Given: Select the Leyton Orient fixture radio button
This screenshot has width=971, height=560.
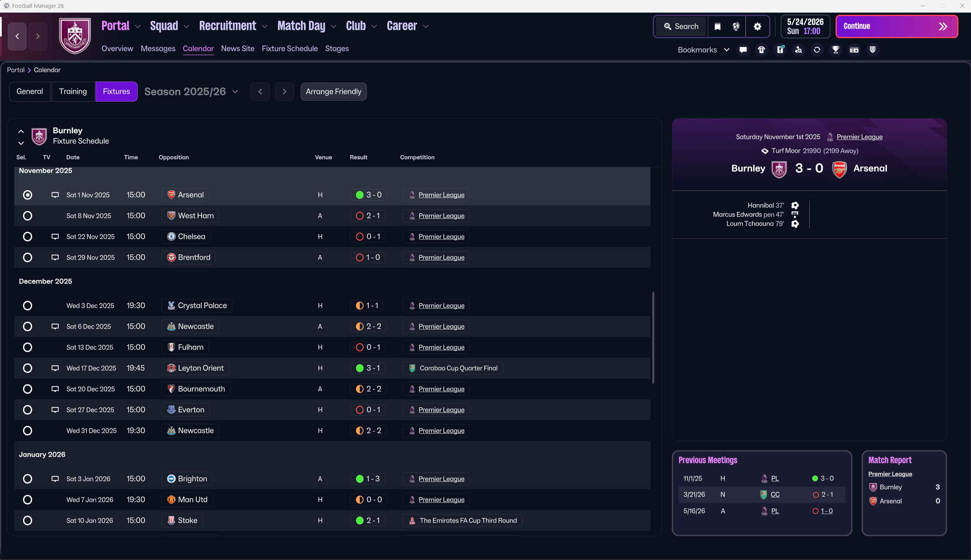Looking at the screenshot, I should pos(27,368).
